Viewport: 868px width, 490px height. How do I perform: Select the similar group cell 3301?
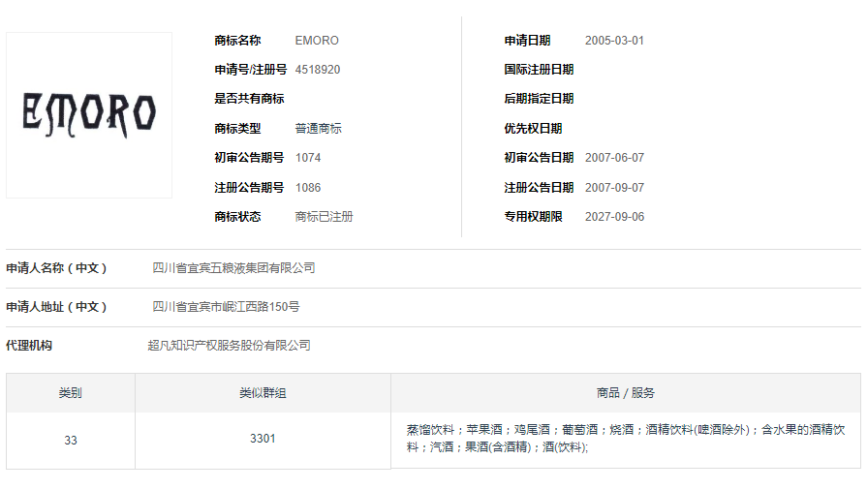click(263, 439)
